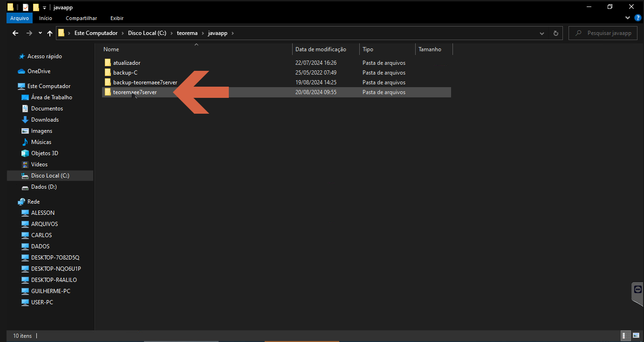Switch to the Compartilhar ribbon tab
The height and width of the screenshot is (342, 644).
click(x=82, y=18)
